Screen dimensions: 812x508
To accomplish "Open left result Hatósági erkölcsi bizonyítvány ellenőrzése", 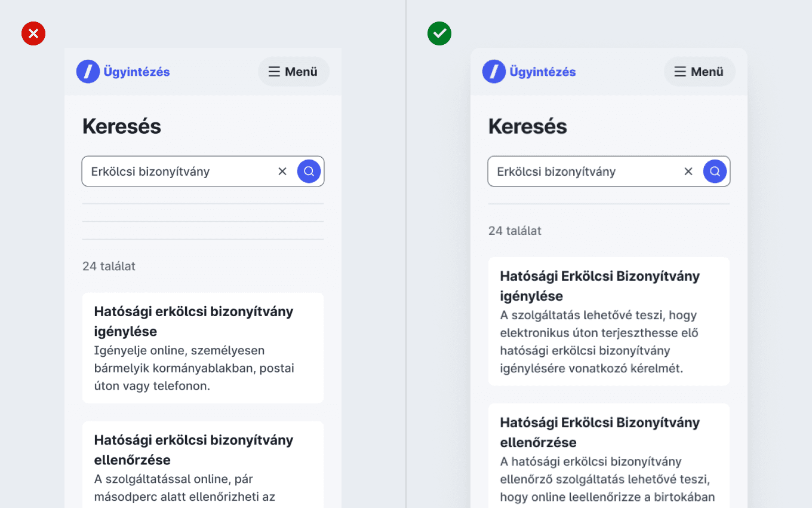I will click(x=203, y=464).
